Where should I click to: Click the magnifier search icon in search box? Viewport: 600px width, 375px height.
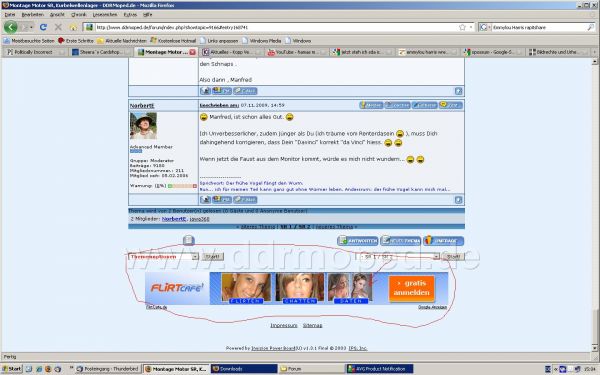click(590, 27)
